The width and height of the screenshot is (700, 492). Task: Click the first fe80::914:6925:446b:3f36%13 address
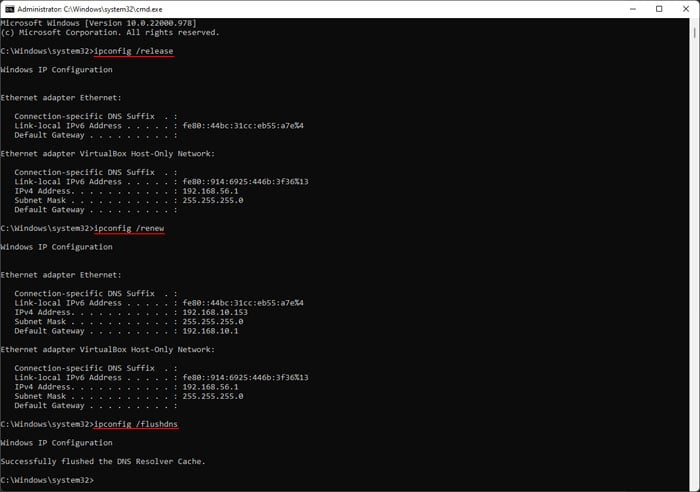[x=245, y=181]
